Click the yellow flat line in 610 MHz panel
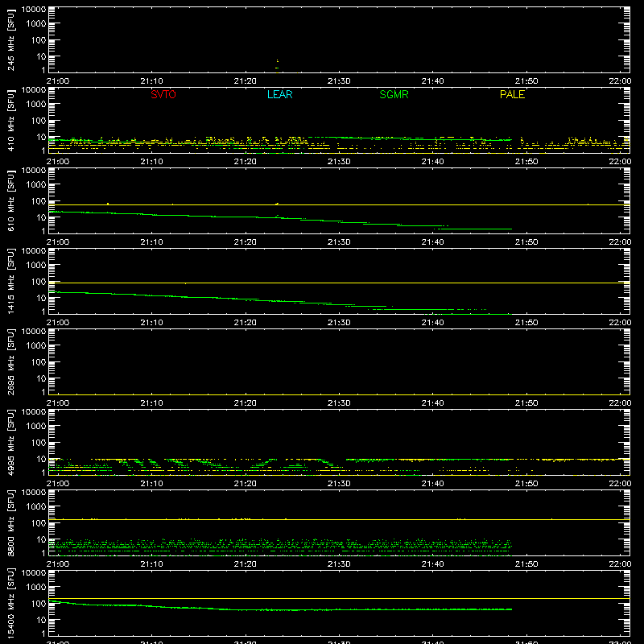The width and height of the screenshot is (644, 644). tap(339, 204)
